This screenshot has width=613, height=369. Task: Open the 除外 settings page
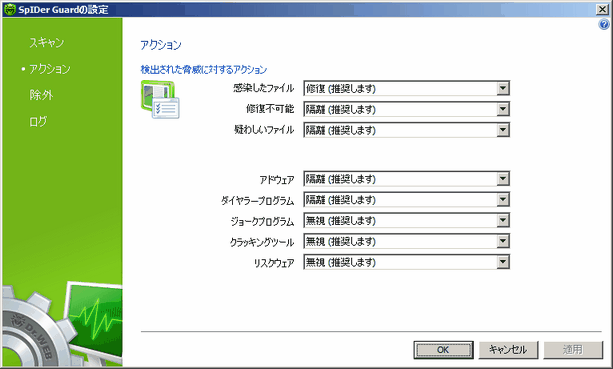tap(41, 95)
